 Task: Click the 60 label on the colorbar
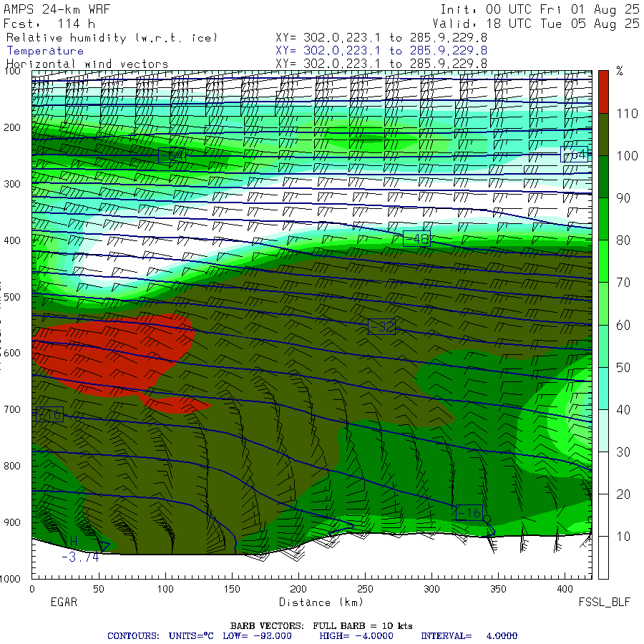pos(623,326)
